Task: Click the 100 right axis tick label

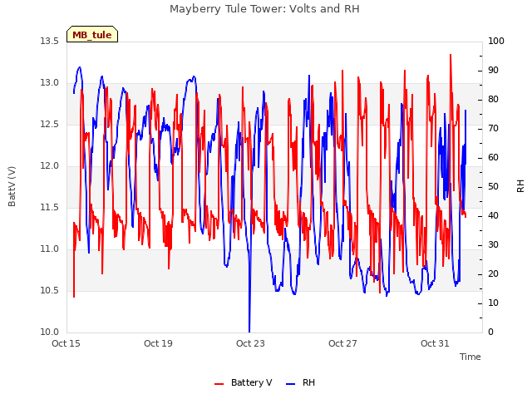Action: pos(496,42)
